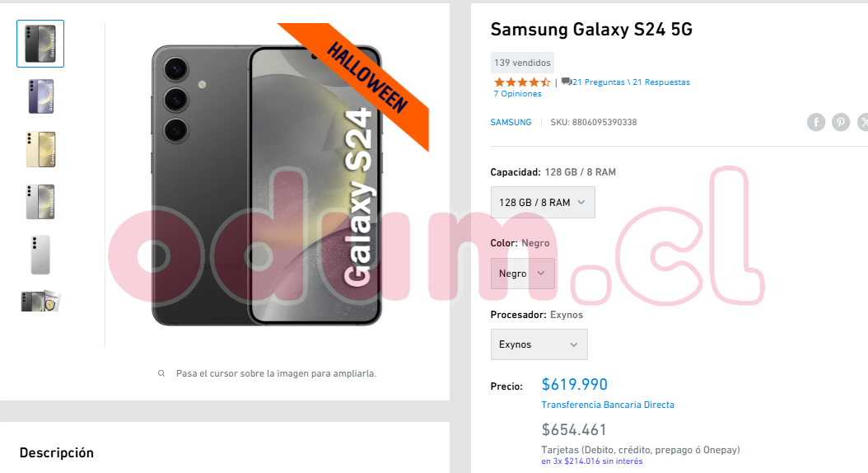Click the 3x sin interés installments link

(x=592, y=461)
